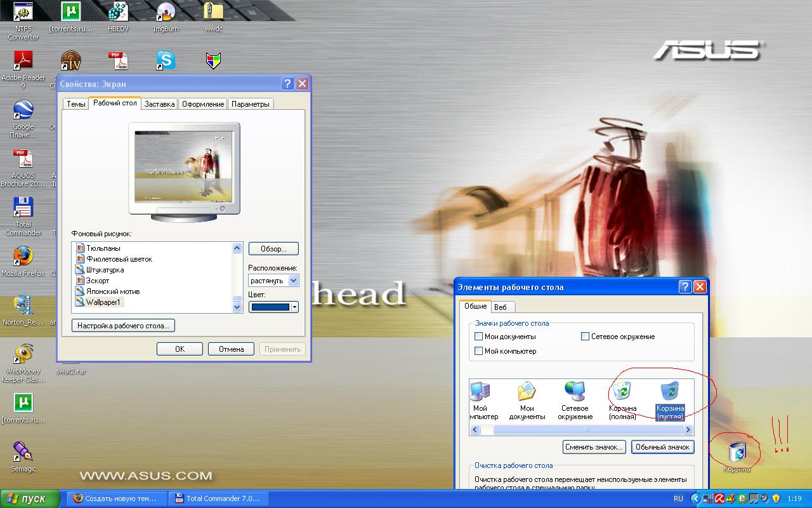Toggle the Сетевое окружение checkbox
The width and height of the screenshot is (812, 508).
[586, 337]
